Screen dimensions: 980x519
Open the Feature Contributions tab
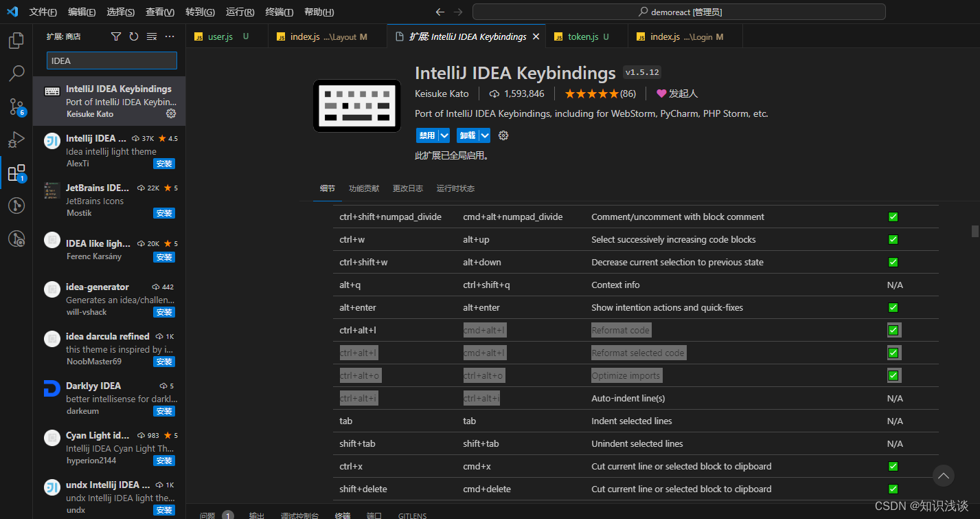pos(363,188)
